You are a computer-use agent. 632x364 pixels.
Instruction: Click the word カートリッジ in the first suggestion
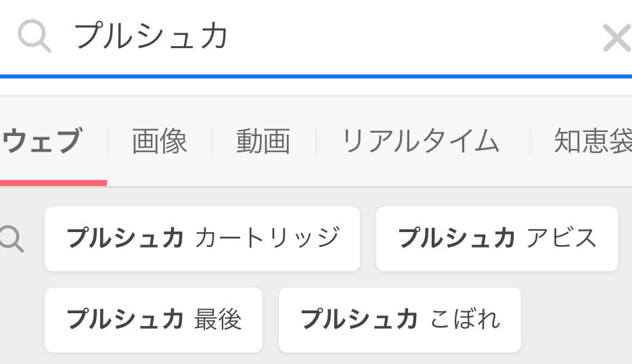[x=267, y=239]
